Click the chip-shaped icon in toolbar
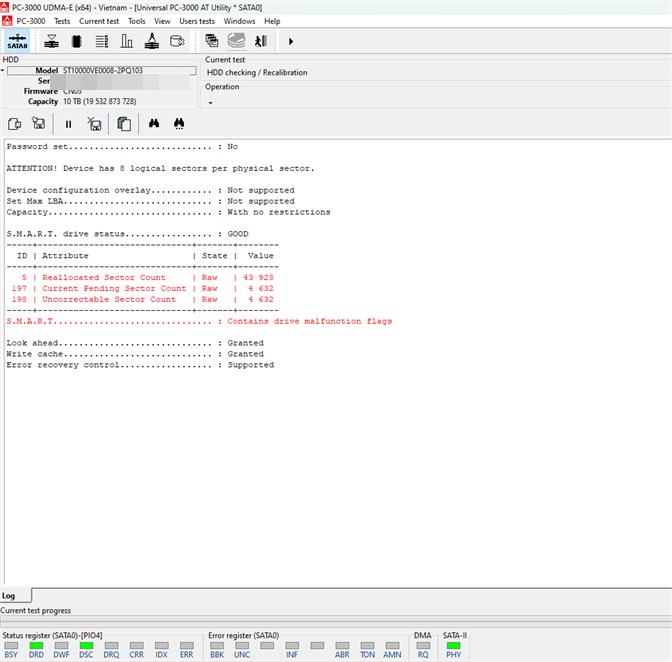This screenshot has height=662, width=672. (77, 41)
